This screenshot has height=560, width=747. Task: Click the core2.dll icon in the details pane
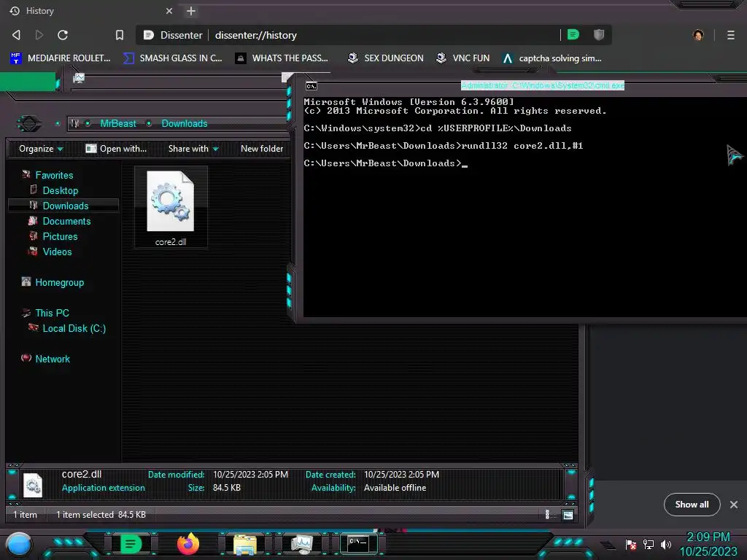33,485
